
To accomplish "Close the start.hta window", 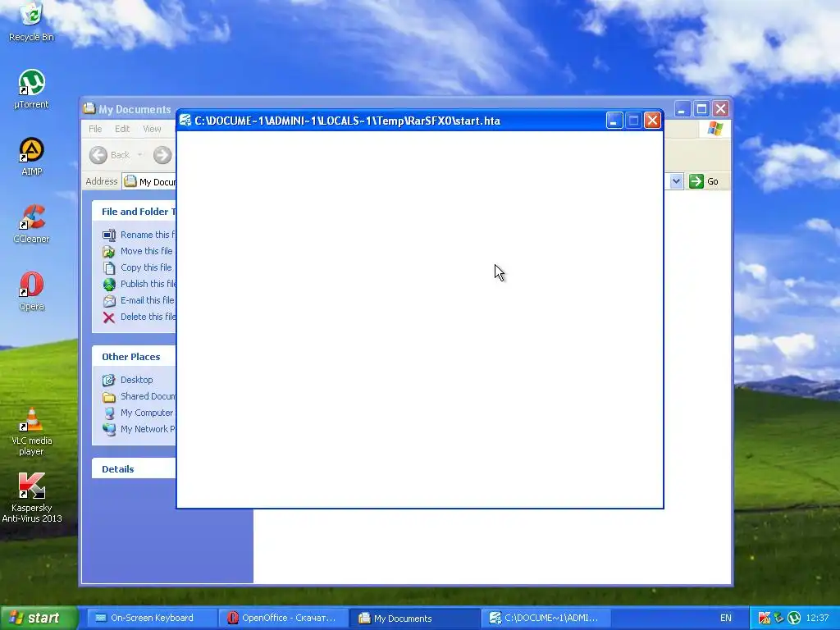I will point(652,121).
